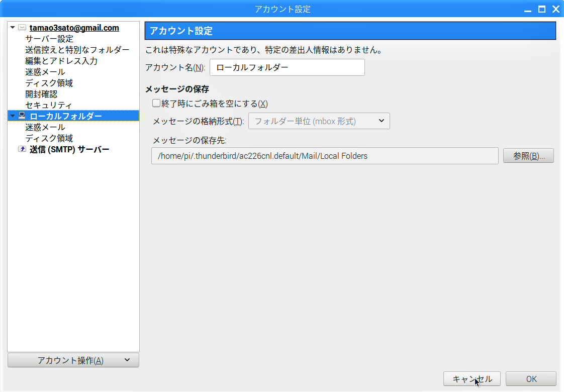Open 送信控えと特別なフォルダー settings

(x=77, y=50)
